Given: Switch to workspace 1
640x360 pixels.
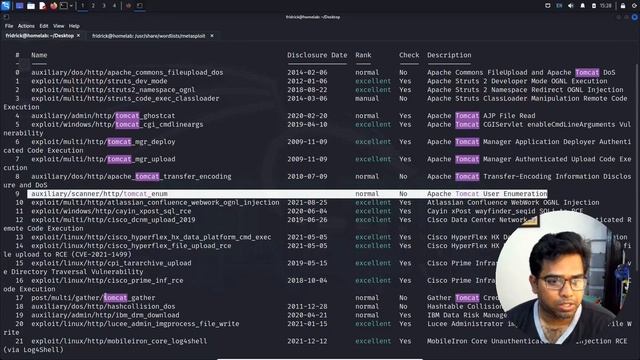Looking at the screenshot, I should point(82,6).
